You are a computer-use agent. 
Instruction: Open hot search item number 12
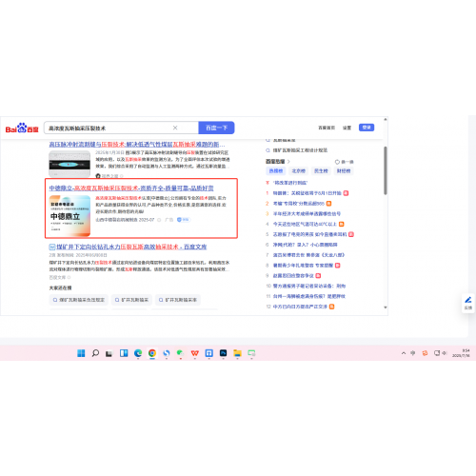tap(300, 307)
